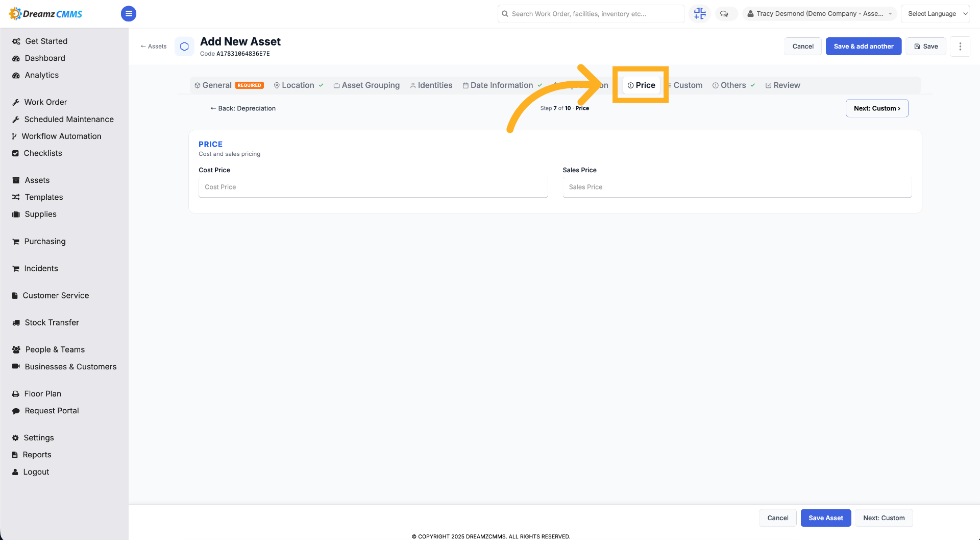Switch to the Custom tab
Image resolution: width=980 pixels, height=540 pixels.
[685, 85]
